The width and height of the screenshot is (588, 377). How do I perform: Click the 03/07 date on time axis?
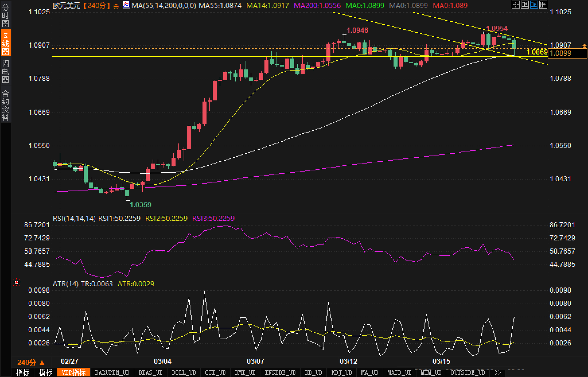pos(255,361)
